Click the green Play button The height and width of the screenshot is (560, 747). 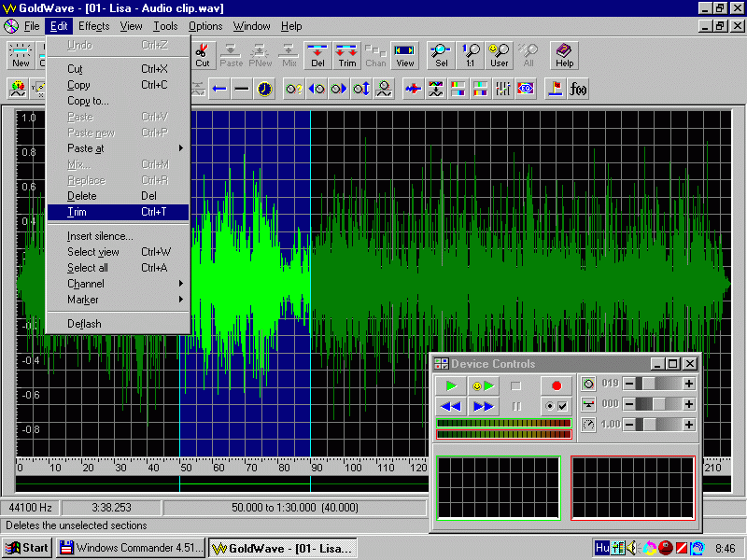coord(451,385)
